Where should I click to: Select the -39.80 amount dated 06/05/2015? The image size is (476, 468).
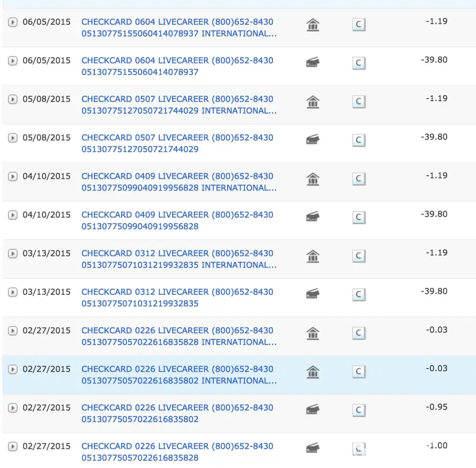click(x=434, y=60)
